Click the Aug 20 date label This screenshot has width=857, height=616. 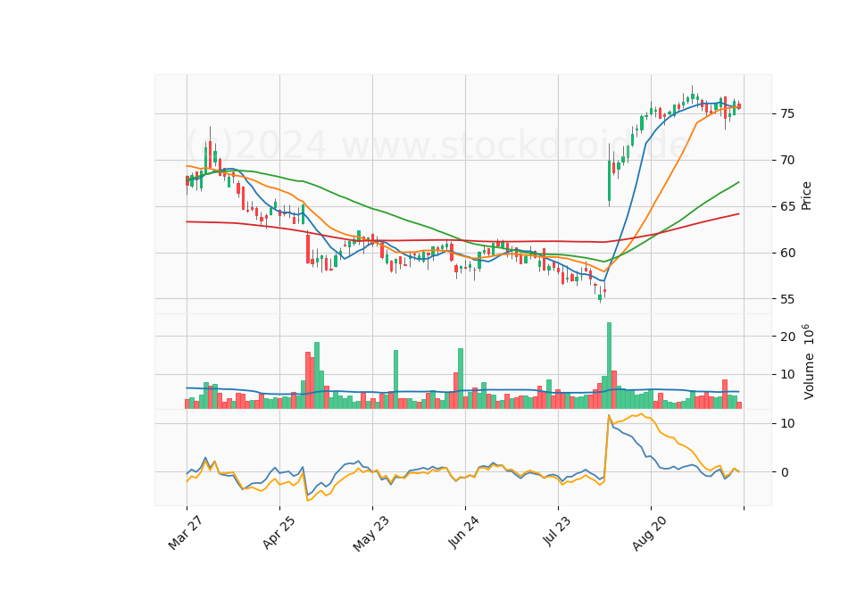tap(649, 533)
